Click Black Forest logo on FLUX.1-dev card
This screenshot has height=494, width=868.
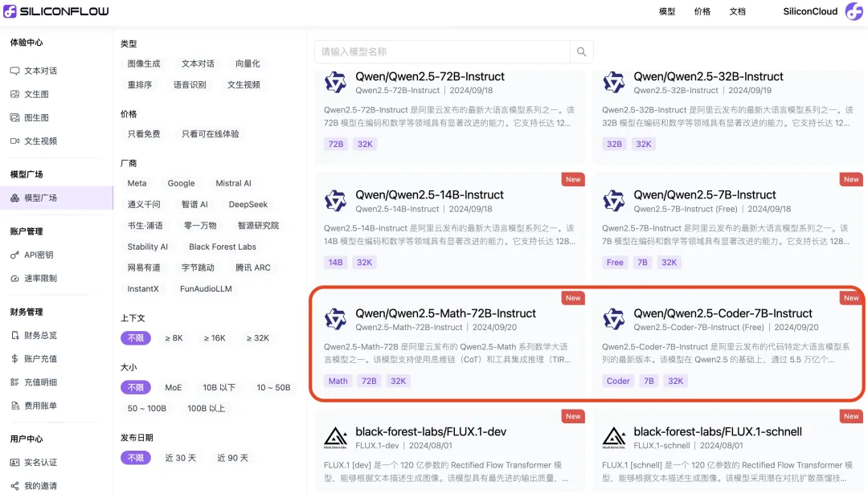pos(335,438)
